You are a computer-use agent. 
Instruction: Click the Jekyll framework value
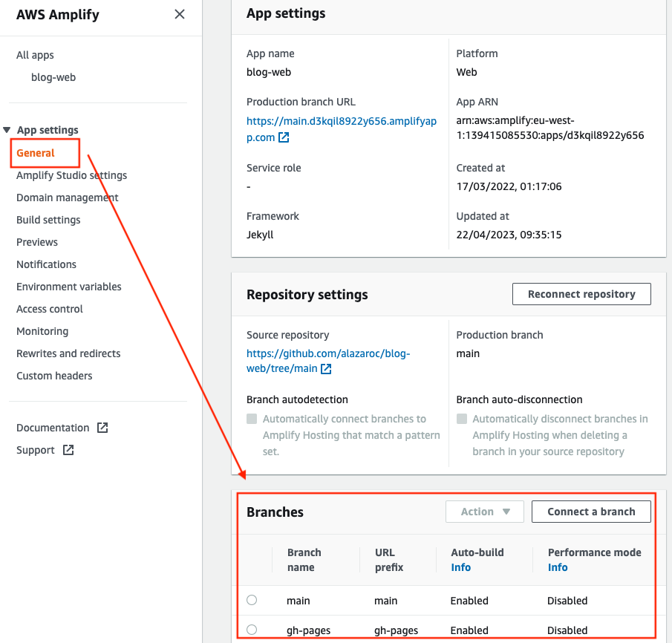(x=260, y=235)
